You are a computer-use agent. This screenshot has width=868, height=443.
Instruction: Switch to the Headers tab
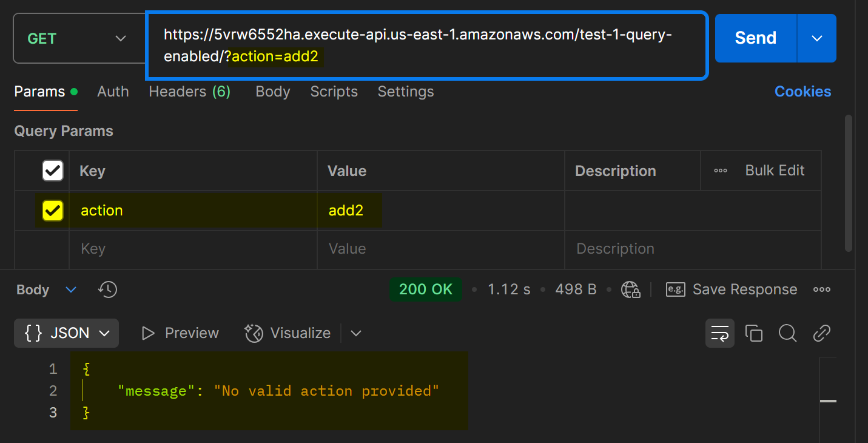(189, 92)
